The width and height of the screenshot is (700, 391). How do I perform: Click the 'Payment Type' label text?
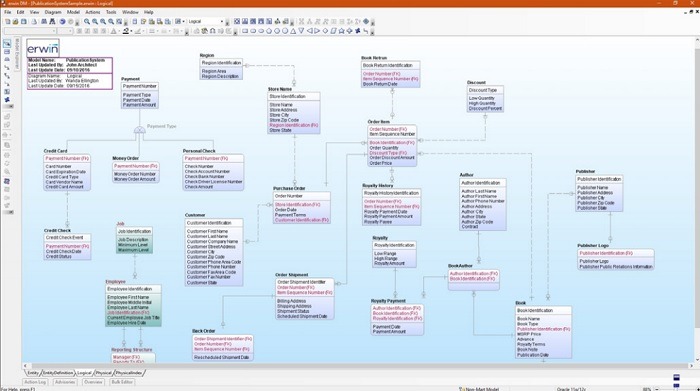[162, 126]
